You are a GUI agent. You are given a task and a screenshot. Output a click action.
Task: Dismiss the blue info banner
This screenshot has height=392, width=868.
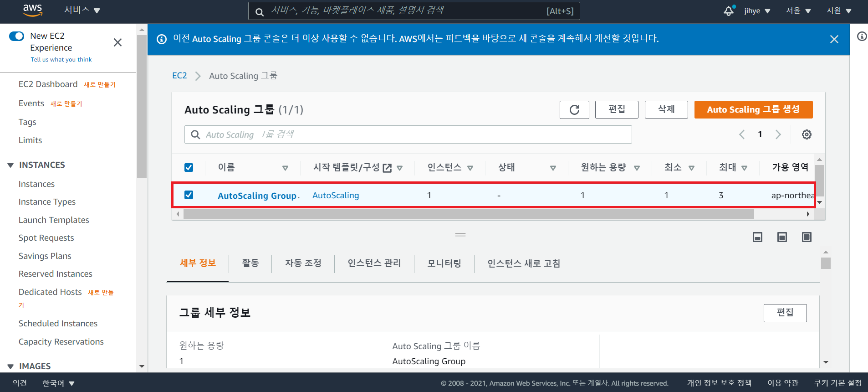[834, 39]
